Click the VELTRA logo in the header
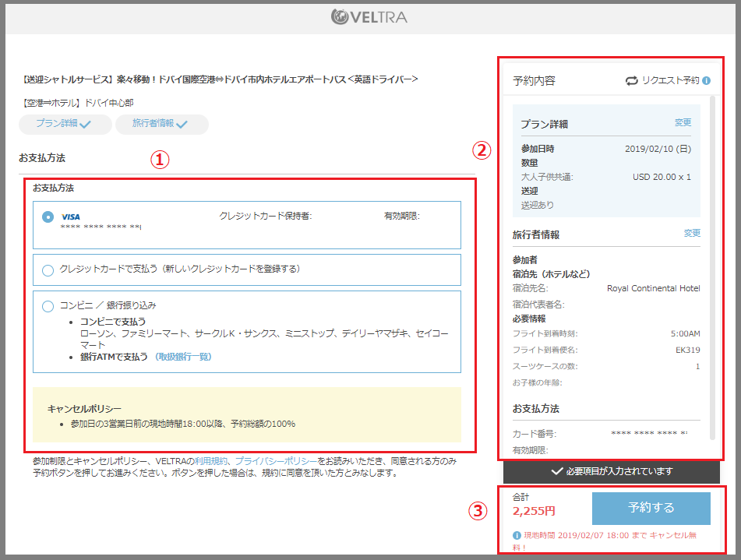 point(369,17)
